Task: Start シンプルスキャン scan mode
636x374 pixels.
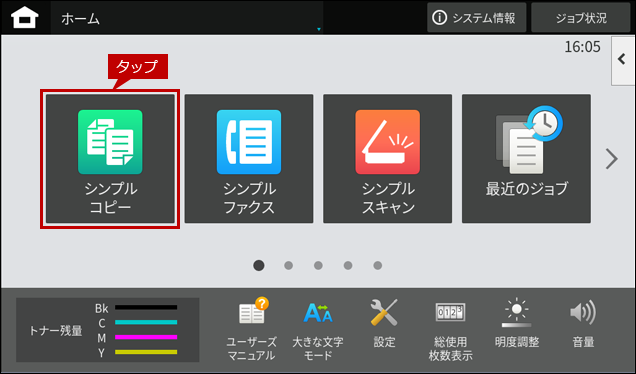Action: pos(387,159)
